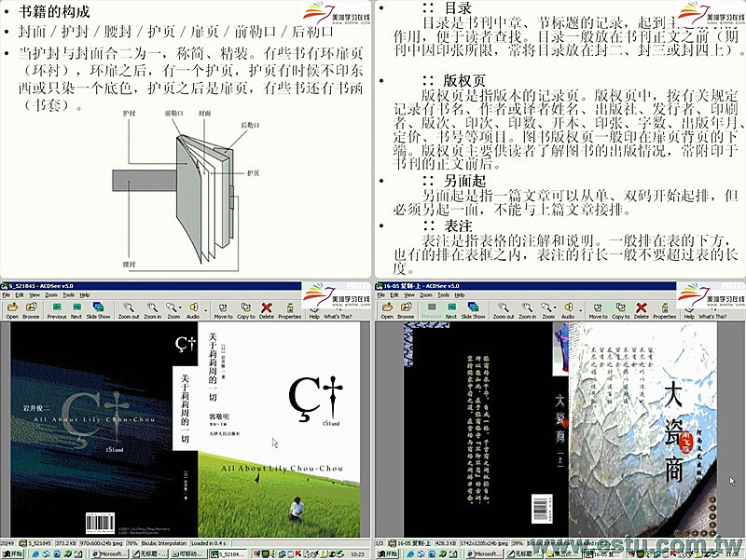The image size is (746, 560).
Task: Click 1742x1205x24b jpeg status entry
Action: 484,542
